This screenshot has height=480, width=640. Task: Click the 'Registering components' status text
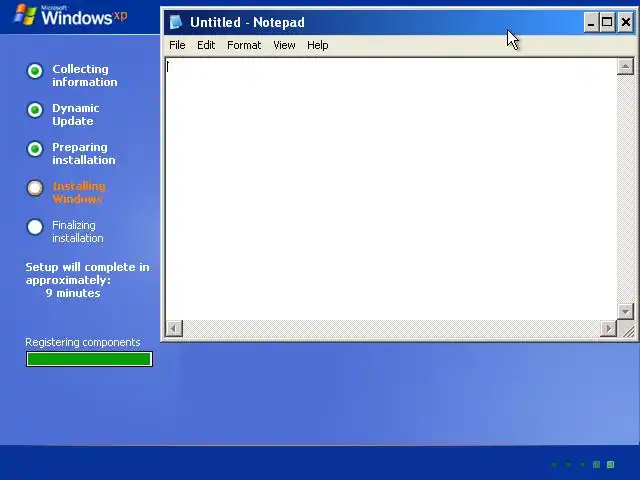point(83,342)
